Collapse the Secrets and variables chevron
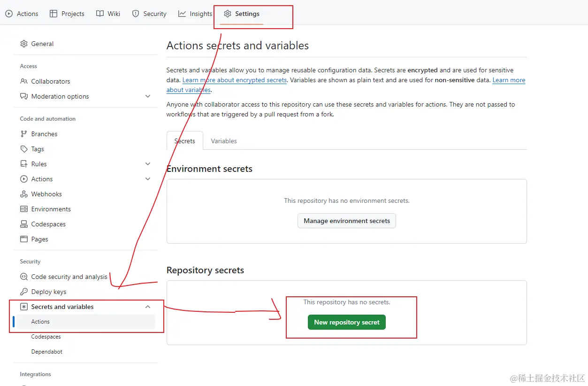 [x=148, y=307]
